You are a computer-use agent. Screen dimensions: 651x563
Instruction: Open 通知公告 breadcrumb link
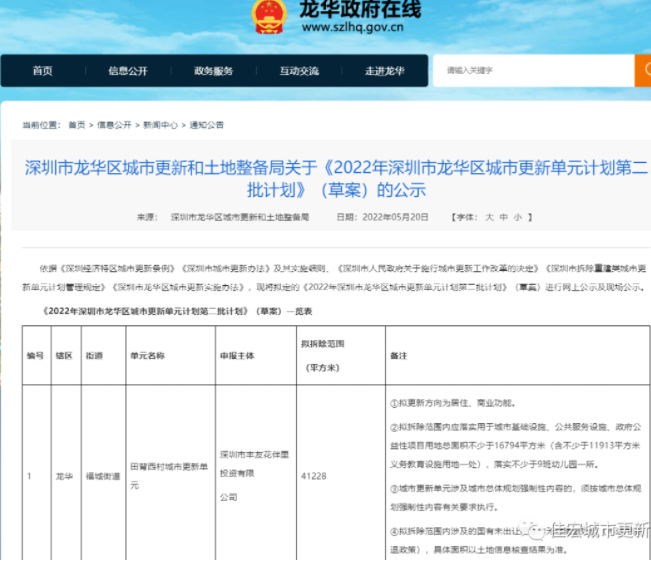207,125
